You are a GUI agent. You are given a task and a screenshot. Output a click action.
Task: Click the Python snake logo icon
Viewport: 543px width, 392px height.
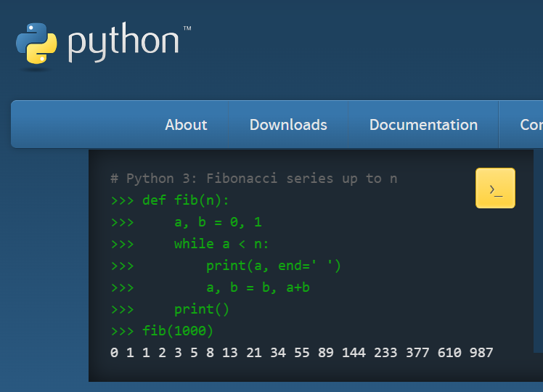click(x=36, y=44)
